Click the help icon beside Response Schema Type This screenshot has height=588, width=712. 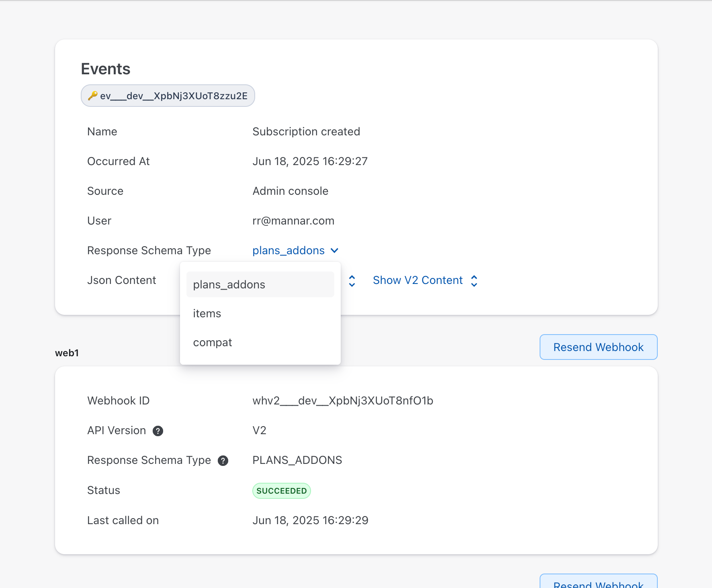point(223,461)
